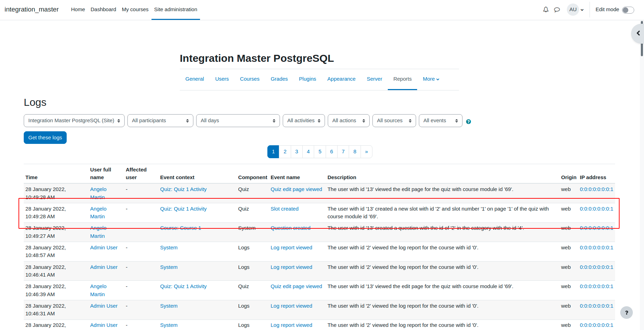Click the Logs page heading

pos(35,103)
